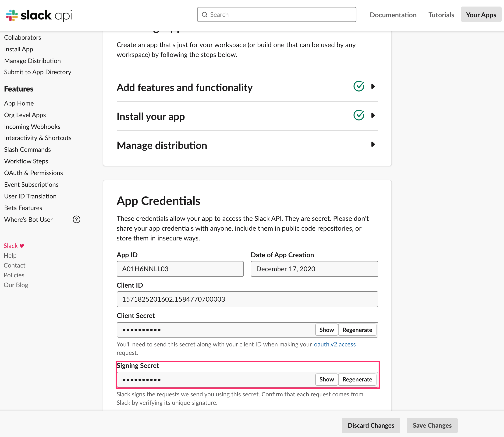
Task: Go to the Tutorials page
Action: (x=441, y=15)
